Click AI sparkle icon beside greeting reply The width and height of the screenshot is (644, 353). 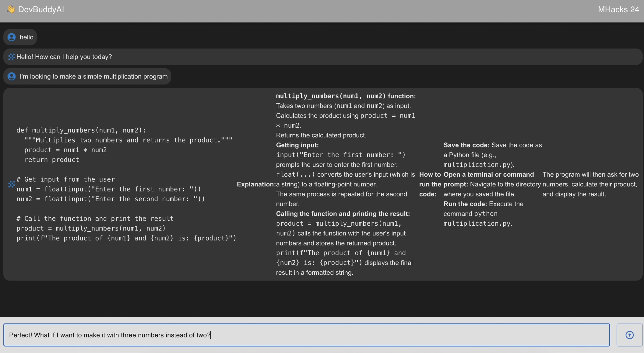pos(11,57)
